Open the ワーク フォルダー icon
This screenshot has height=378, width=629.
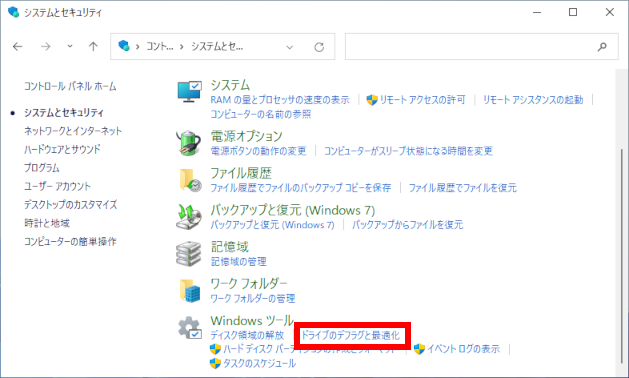coord(189,291)
